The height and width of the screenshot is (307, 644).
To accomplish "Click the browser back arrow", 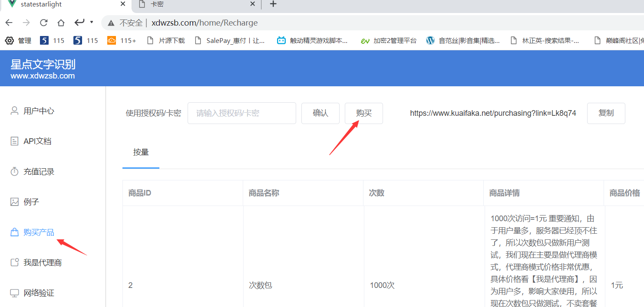I will pyautogui.click(x=9, y=23).
